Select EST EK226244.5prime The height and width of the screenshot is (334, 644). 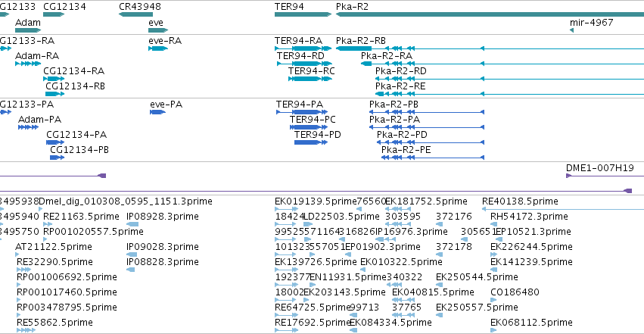[x=494, y=254]
